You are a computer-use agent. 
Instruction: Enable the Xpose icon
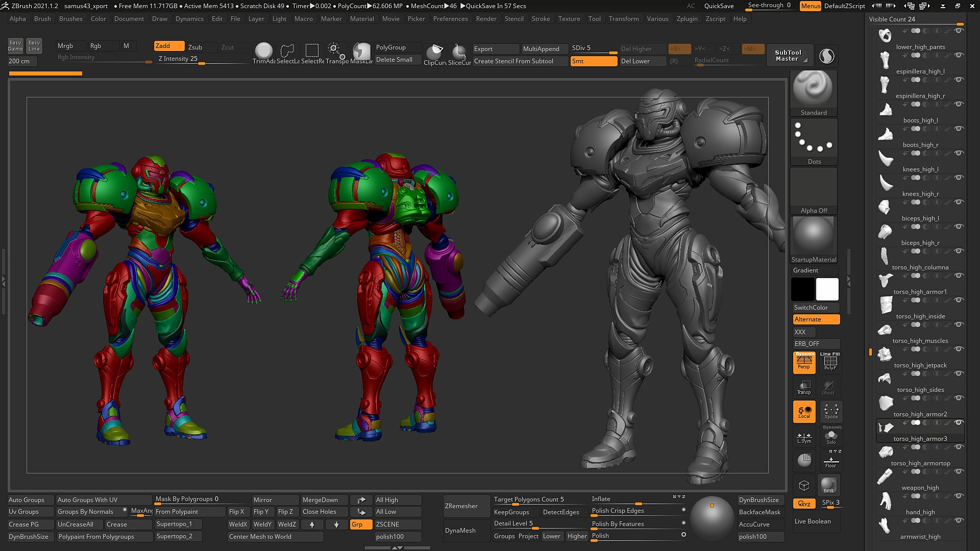[x=831, y=411]
